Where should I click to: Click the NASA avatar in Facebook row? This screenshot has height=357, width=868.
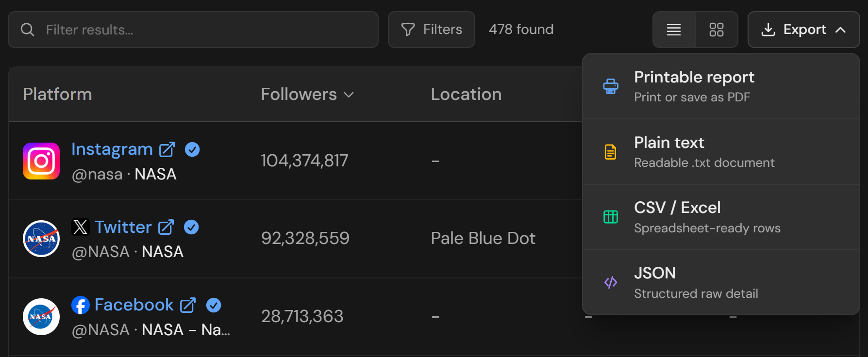pos(41,317)
